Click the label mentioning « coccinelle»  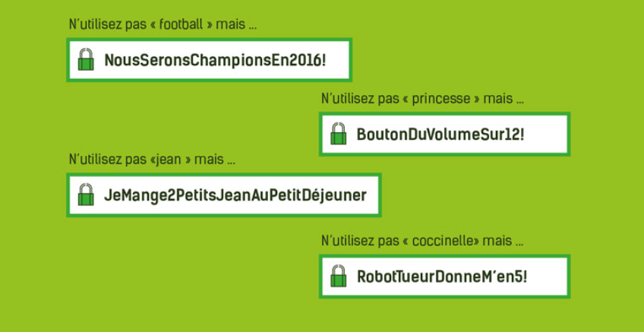pyautogui.click(x=422, y=241)
